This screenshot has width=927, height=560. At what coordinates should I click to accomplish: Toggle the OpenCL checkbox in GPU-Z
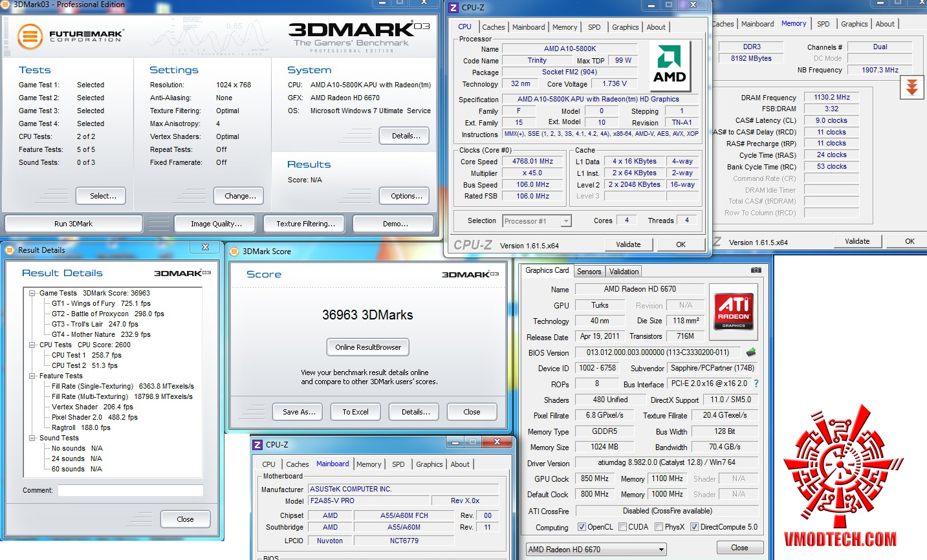582,527
